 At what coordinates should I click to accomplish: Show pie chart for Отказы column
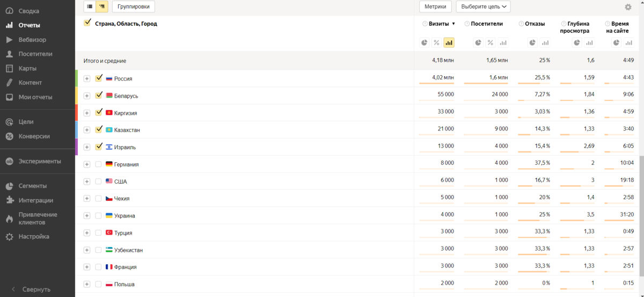coord(532,42)
